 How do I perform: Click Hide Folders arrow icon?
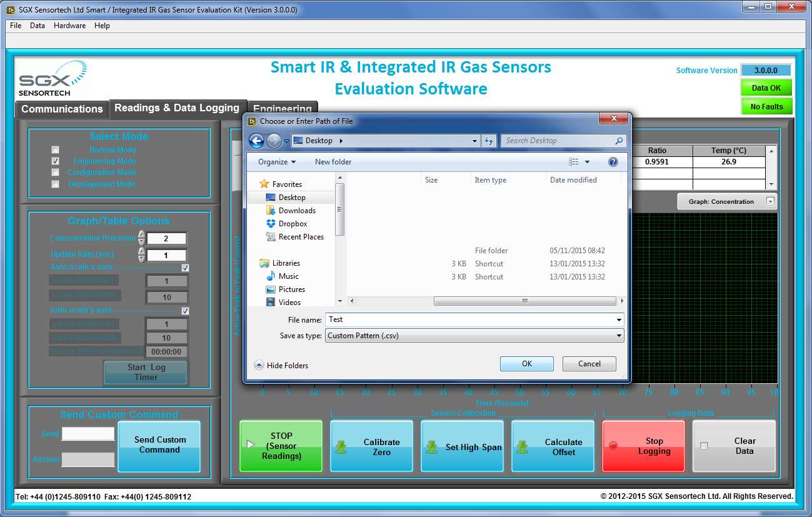pyautogui.click(x=259, y=365)
